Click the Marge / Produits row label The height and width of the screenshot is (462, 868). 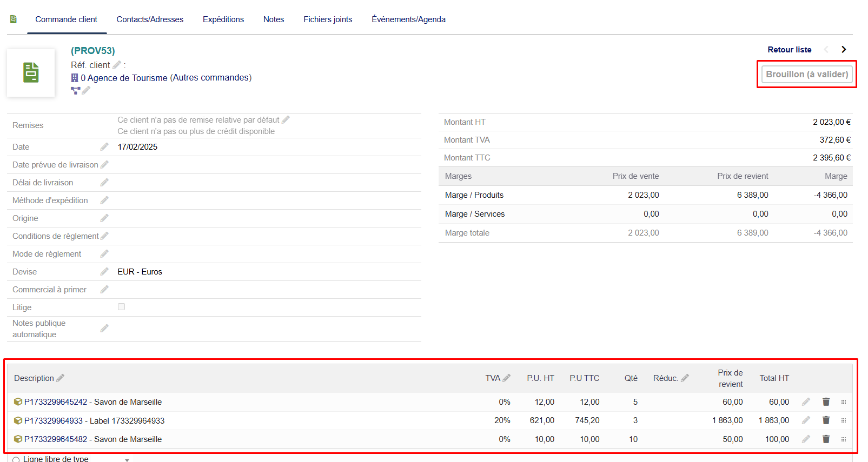(x=474, y=195)
